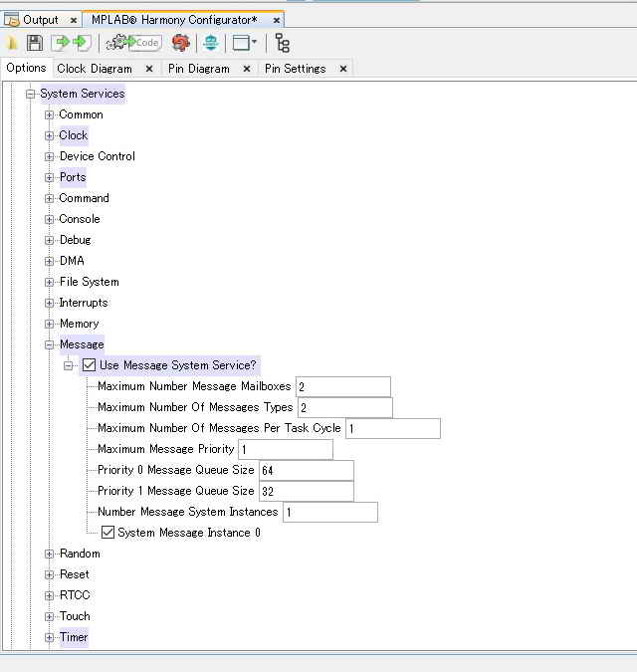Select the MPLAB Harmony Configurator tab
Image resolution: width=637 pixels, height=672 pixels.
pos(174,20)
